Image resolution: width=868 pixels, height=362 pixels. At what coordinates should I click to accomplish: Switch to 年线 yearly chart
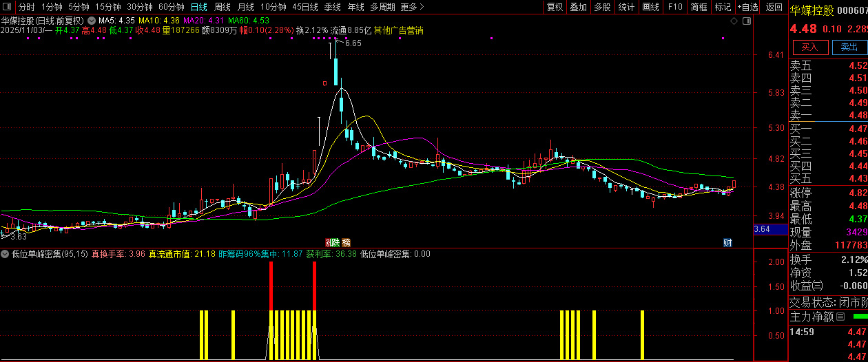(x=355, y=7)
